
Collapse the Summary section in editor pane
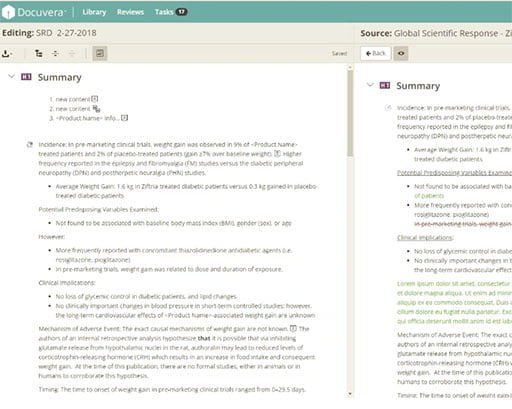coord(11,77)
